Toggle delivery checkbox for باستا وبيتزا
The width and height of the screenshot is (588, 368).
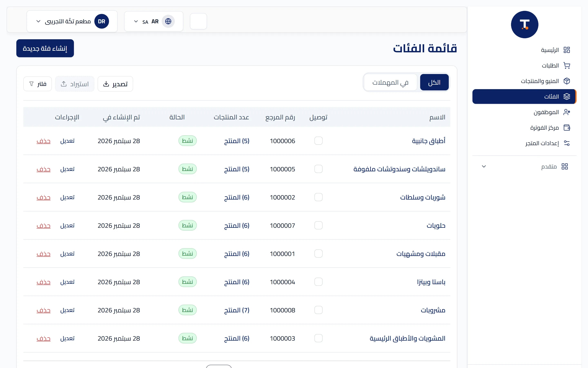pos(318,282)
